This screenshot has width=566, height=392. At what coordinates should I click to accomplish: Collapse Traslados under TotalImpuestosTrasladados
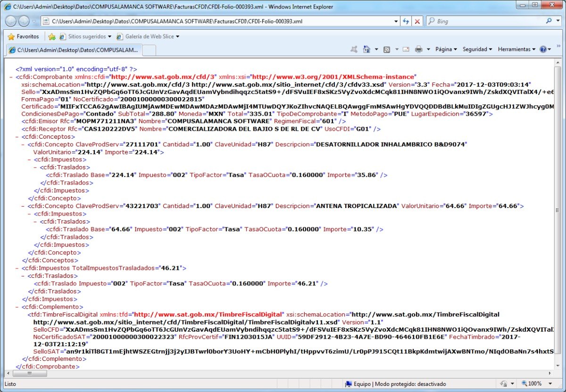click(23, 275)
